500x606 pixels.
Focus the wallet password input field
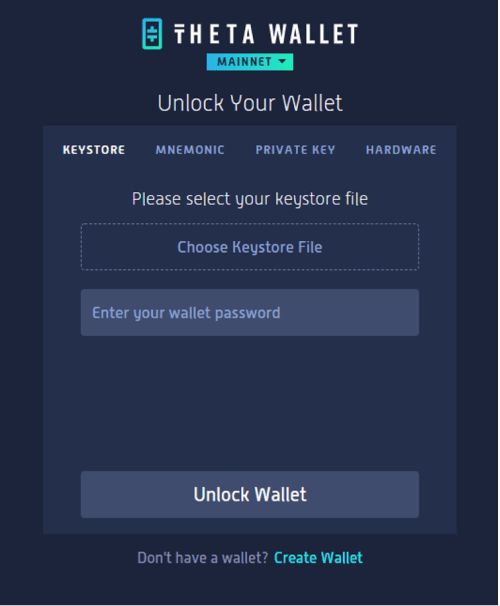(x=250, y=313)
